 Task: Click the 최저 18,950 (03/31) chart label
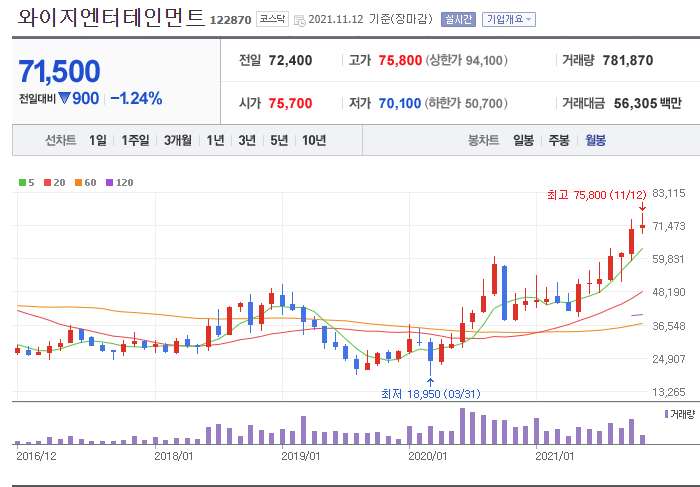point(430,394)
